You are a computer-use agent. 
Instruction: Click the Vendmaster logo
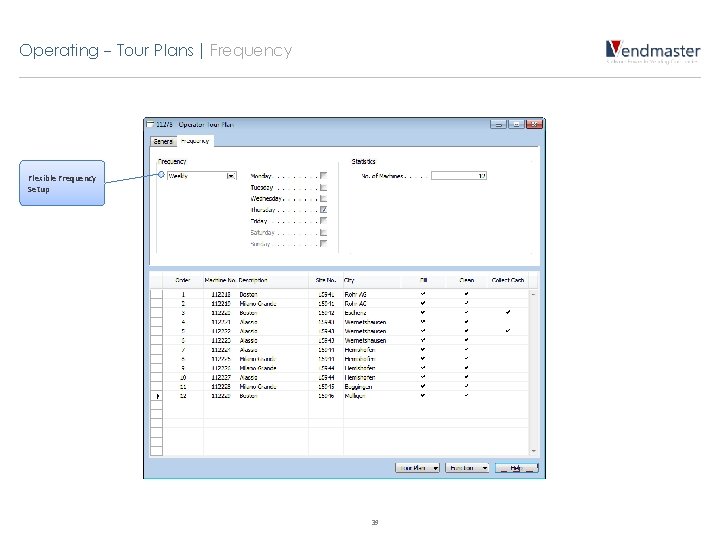652,51
